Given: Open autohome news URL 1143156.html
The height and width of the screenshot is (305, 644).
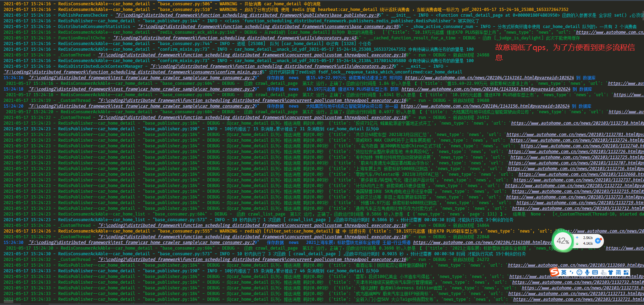Looking at the screenshot, I should click(x=485, y=106).
